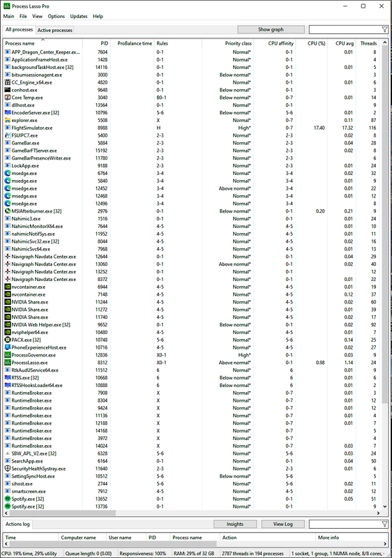
Task: Click the Show graph button
Action: point(271,29)
